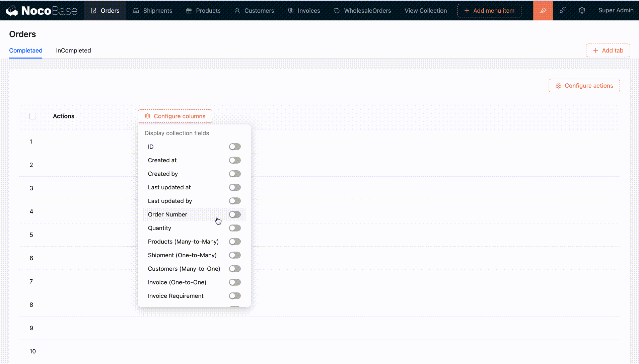Open the plugin manager icon

coord(563,10)
